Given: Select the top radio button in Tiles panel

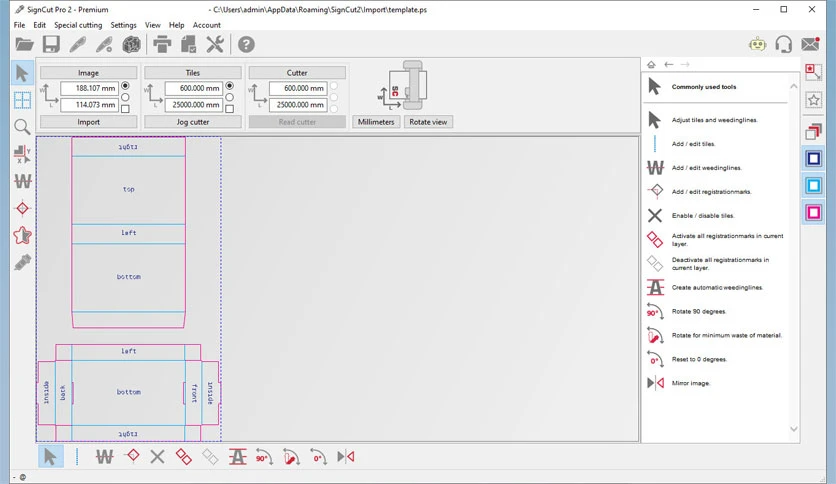Looking at the screenshot, I should point(229,86).
